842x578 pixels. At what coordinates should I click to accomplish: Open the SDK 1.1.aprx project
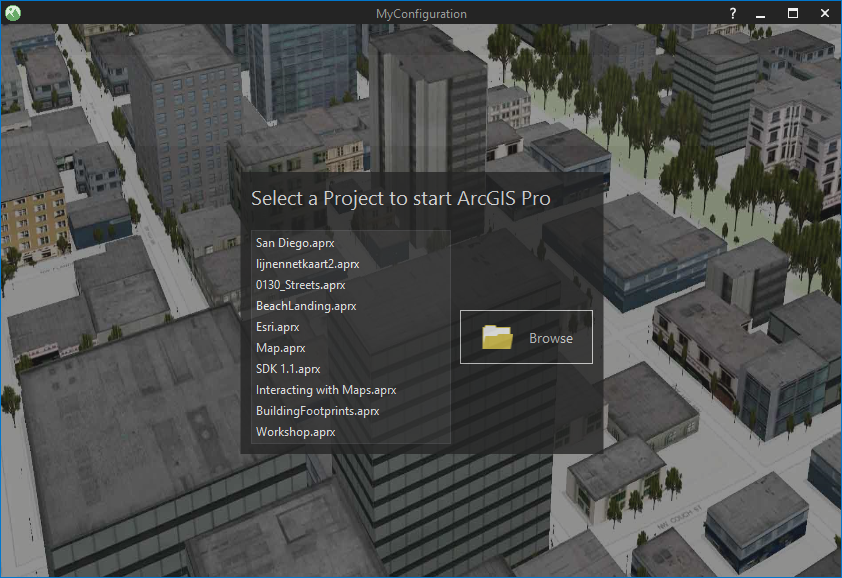point(287,369)
